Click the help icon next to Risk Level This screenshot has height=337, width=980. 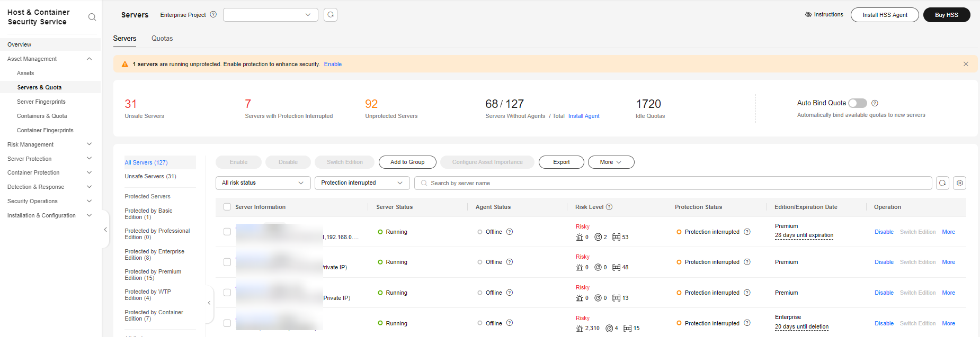609,207
